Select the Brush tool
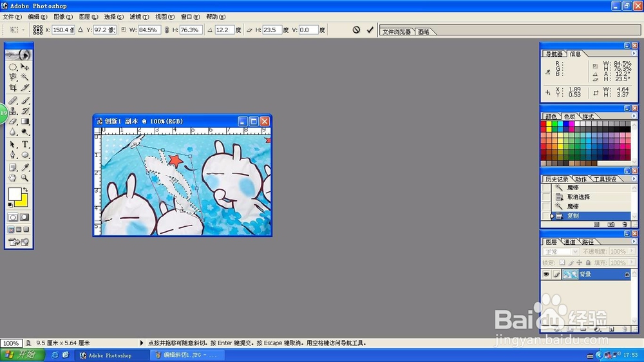This screenshot has width=644, height=362. [x=25, y=100]
